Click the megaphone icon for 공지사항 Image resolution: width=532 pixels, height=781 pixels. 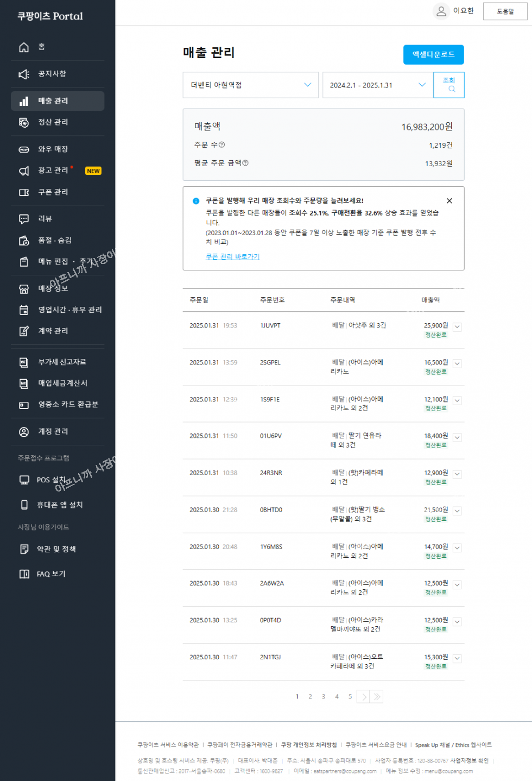click(x=24, y=74)
